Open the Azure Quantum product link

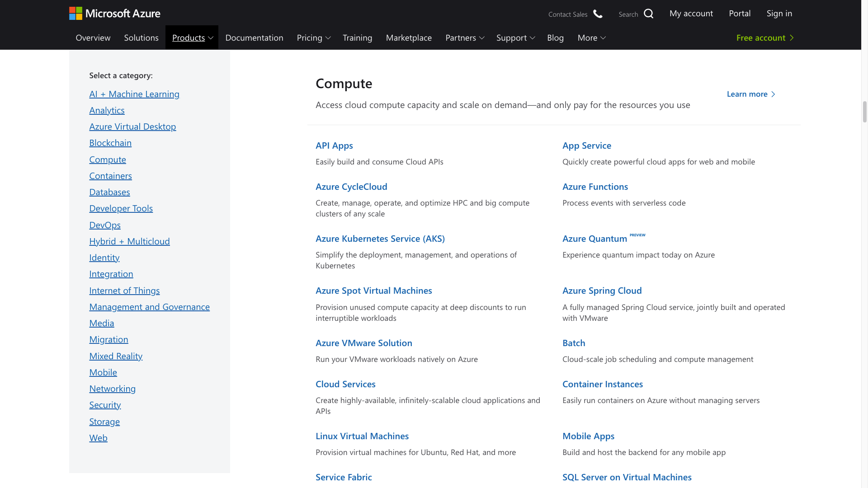[x=594, y=239]
